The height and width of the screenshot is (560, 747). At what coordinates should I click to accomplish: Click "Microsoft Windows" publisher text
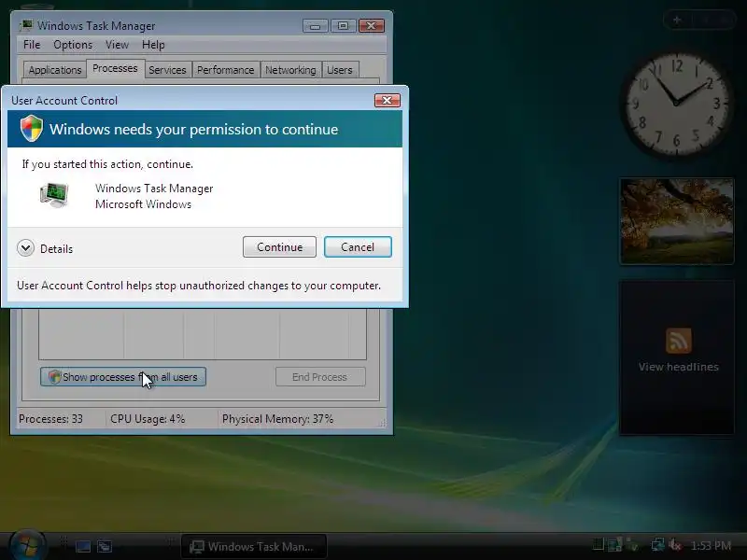(143, 204)
